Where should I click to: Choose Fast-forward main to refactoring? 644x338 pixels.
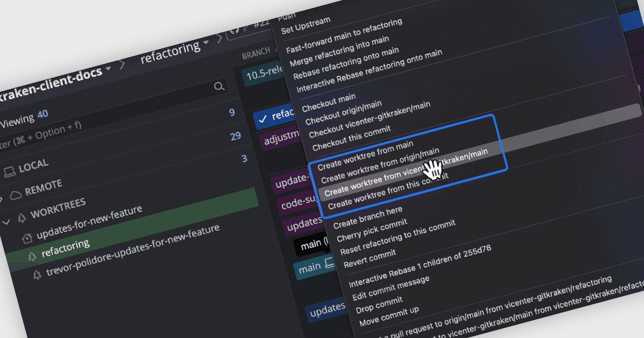pyautogui.click(x=344, y=36)
